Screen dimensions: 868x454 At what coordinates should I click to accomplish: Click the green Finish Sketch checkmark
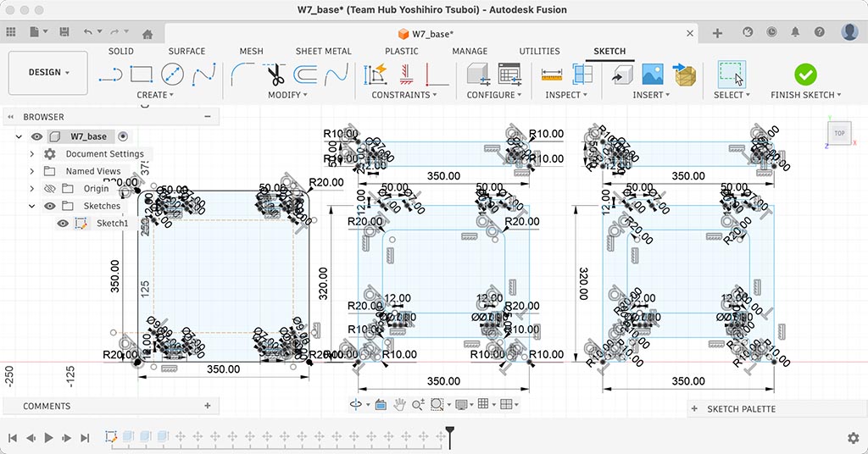pyautogui.click(x=805, y=74)
